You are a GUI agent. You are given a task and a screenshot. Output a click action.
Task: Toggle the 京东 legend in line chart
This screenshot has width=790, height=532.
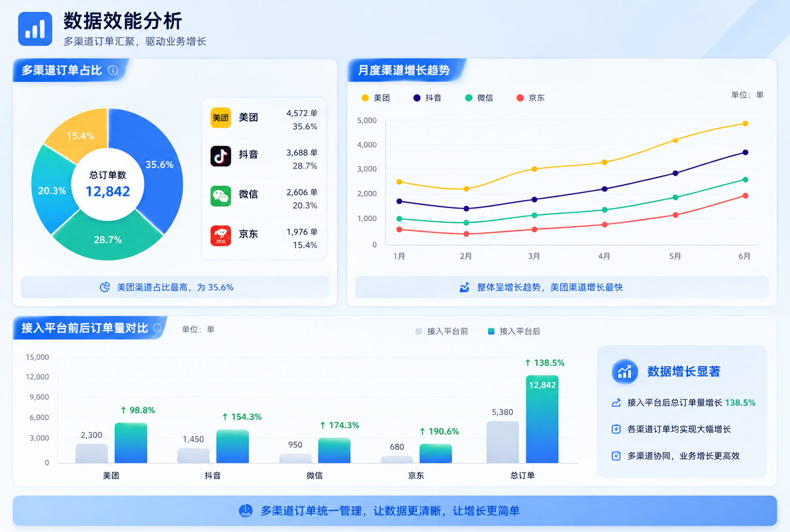click(530, 98)
